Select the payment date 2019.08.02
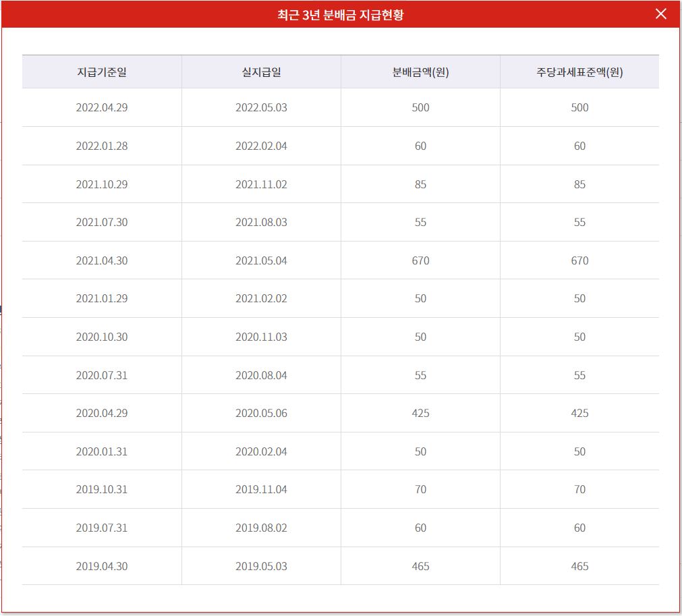Viewport: 682px width, 616px height. 262,528
